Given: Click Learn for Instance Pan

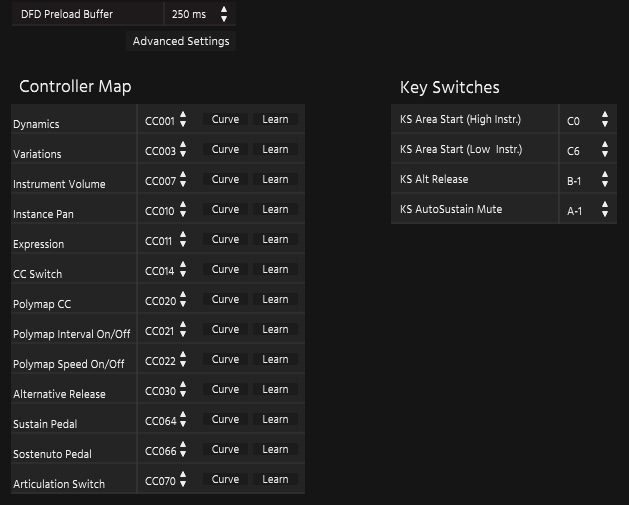Looking at the screenshot, I should [x=275, y=209].
